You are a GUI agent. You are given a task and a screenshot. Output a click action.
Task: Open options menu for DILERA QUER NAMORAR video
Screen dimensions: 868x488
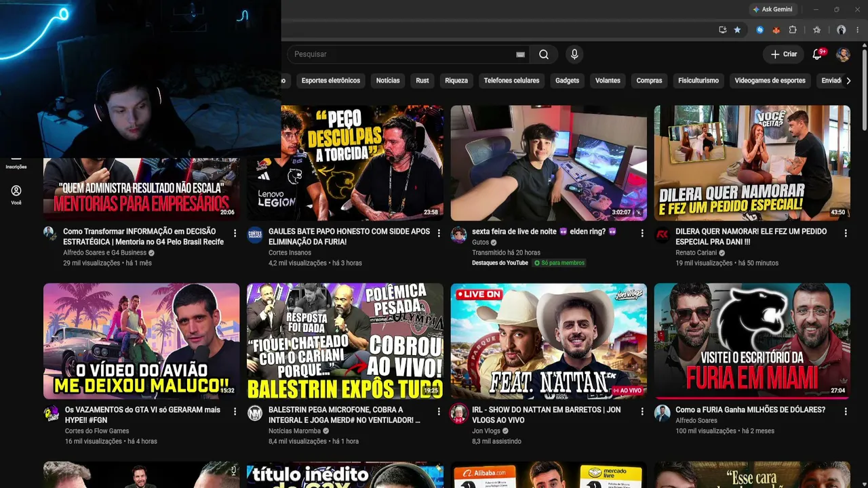pos(846,233)
